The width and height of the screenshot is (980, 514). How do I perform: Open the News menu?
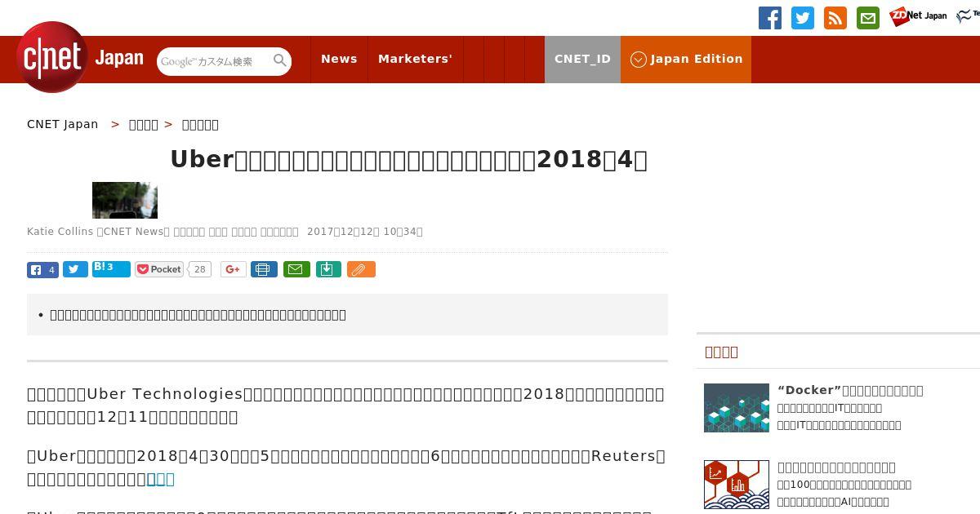point(339,59)
